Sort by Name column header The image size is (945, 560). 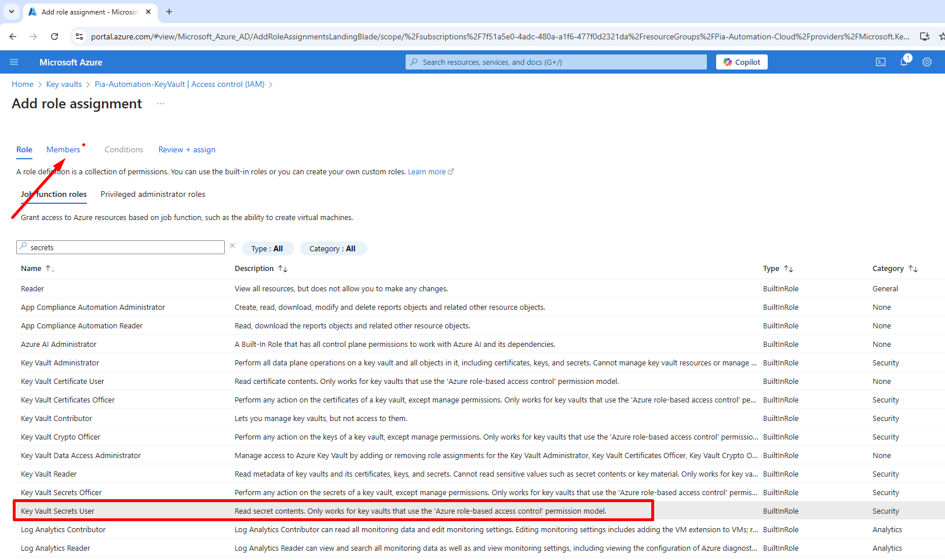[37, 268]
